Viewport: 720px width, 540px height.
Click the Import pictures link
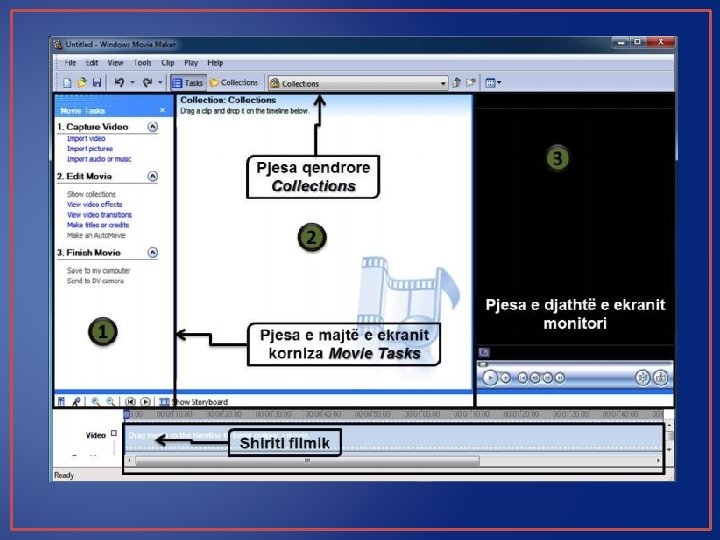(x=90, y=149)
